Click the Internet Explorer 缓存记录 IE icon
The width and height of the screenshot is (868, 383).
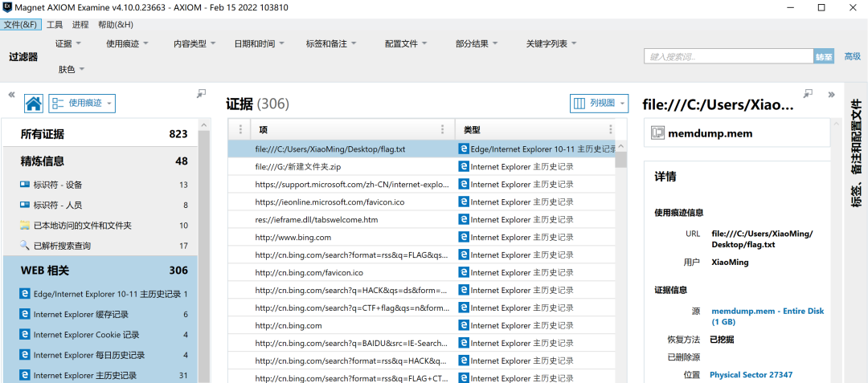[x=24, y=315]
